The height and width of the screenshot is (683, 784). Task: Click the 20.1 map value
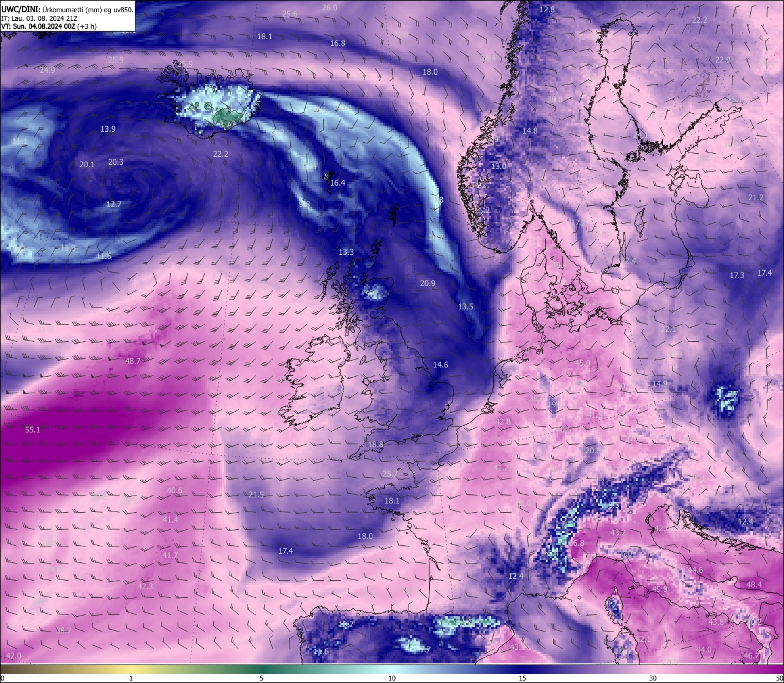pyautogui.click(x=87, y=165)
